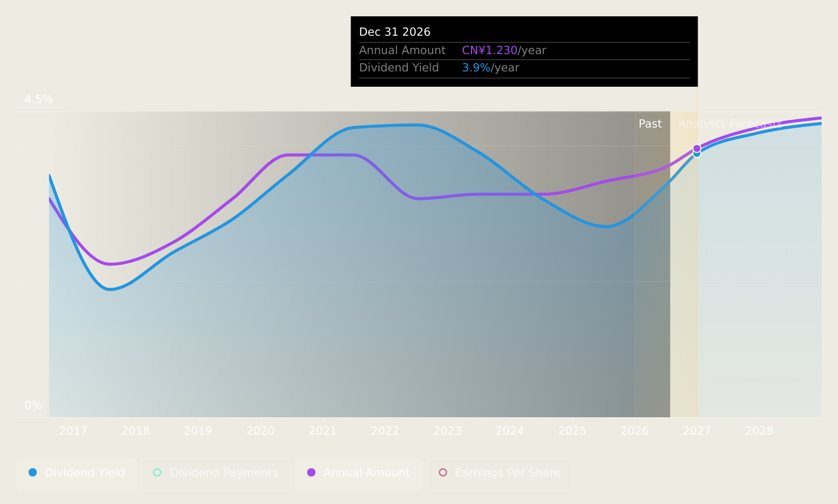The image size is (838, 504).
Task: Click the Dec 31 2026 tooltip header
Action: [x=395, y=32]
